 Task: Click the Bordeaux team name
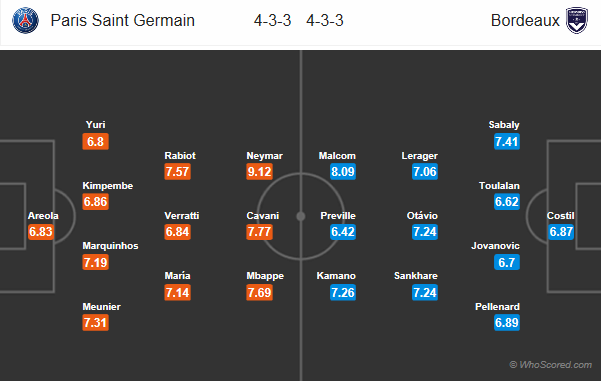pos(525,20)
